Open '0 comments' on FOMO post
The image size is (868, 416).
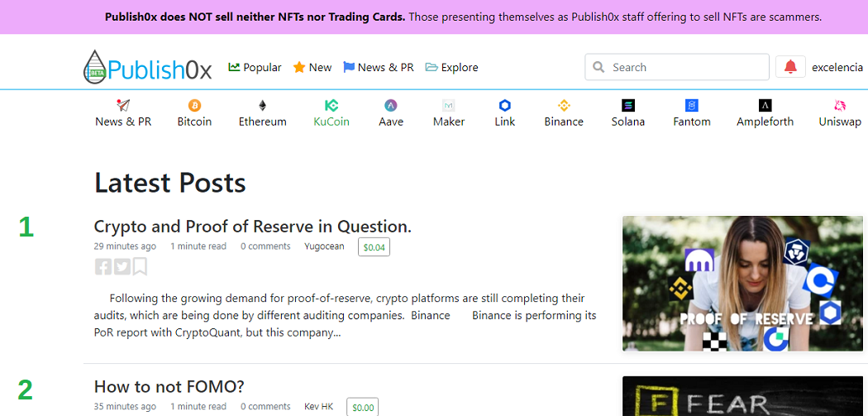tap(265, 406)
